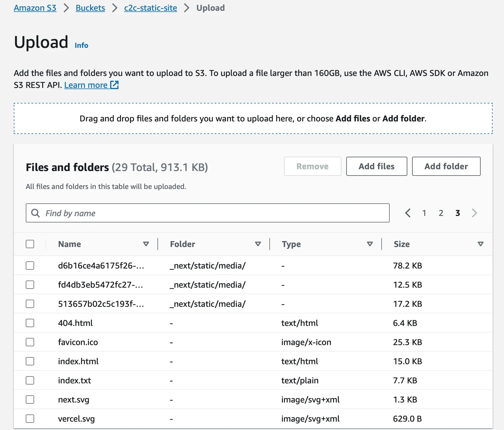
Task: Tick the checkbox next to vercel.svg
Action: point(30,419)
